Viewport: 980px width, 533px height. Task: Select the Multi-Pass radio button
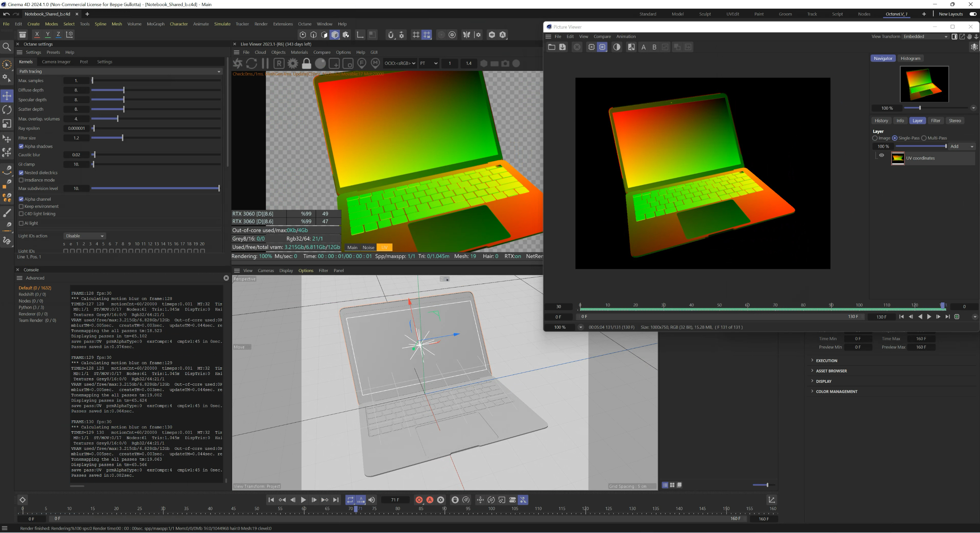[x=924, y=138]
